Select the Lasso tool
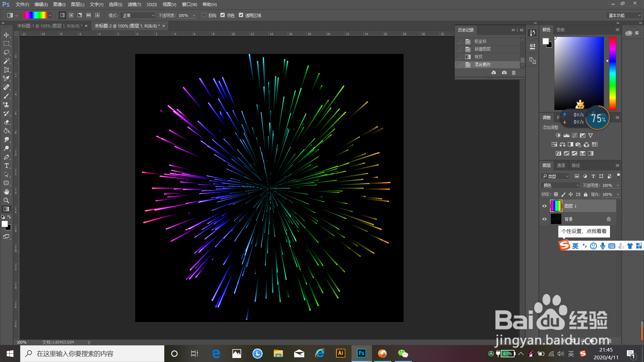644x362 pixels. pyautogui.click(x=6, y=52)
